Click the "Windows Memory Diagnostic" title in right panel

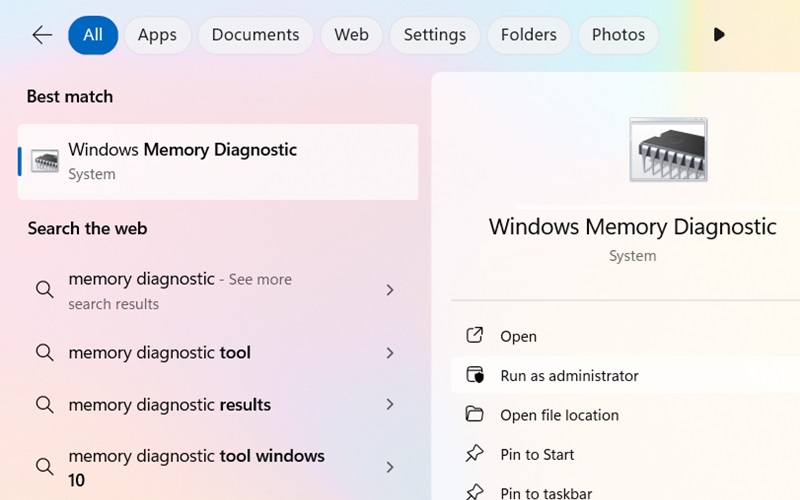coord(633,227)
